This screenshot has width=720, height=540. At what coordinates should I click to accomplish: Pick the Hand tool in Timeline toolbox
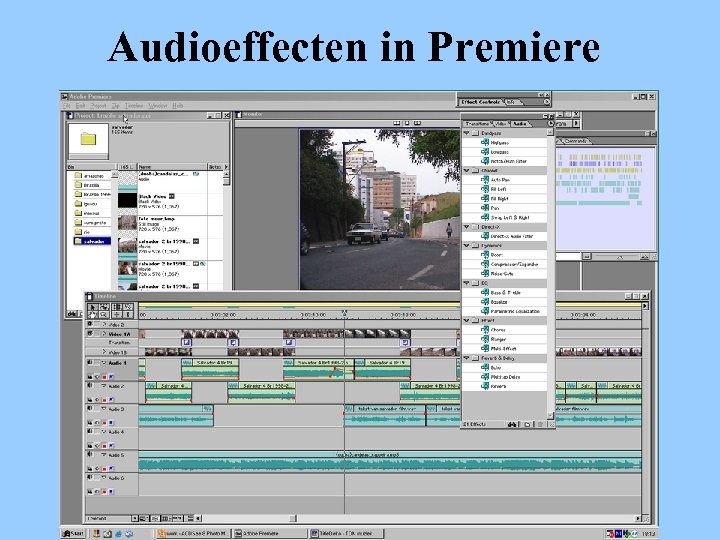pos(92,315)
